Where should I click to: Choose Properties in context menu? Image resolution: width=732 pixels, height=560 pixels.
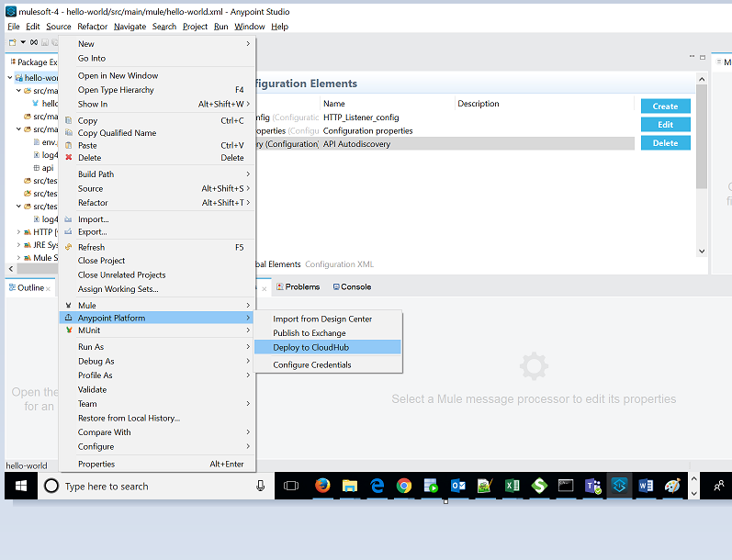157,464
